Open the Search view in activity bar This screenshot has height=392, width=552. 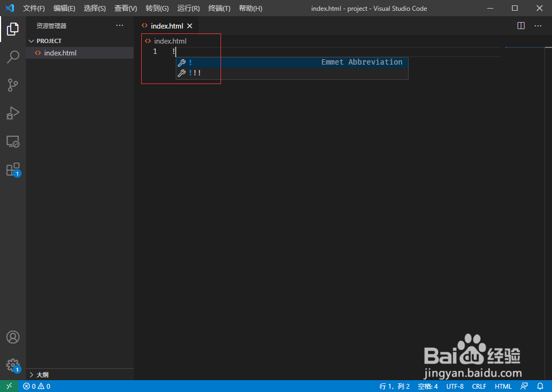[x=13, y=57]
